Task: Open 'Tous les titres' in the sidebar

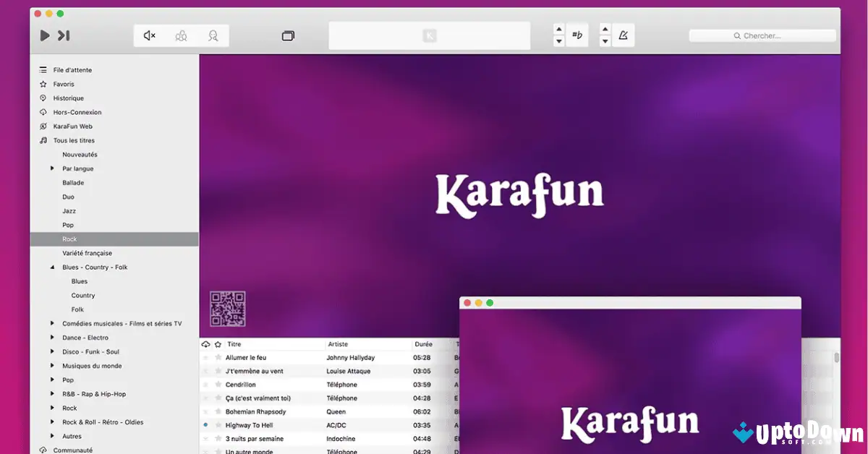Action: tap(72, 140)
